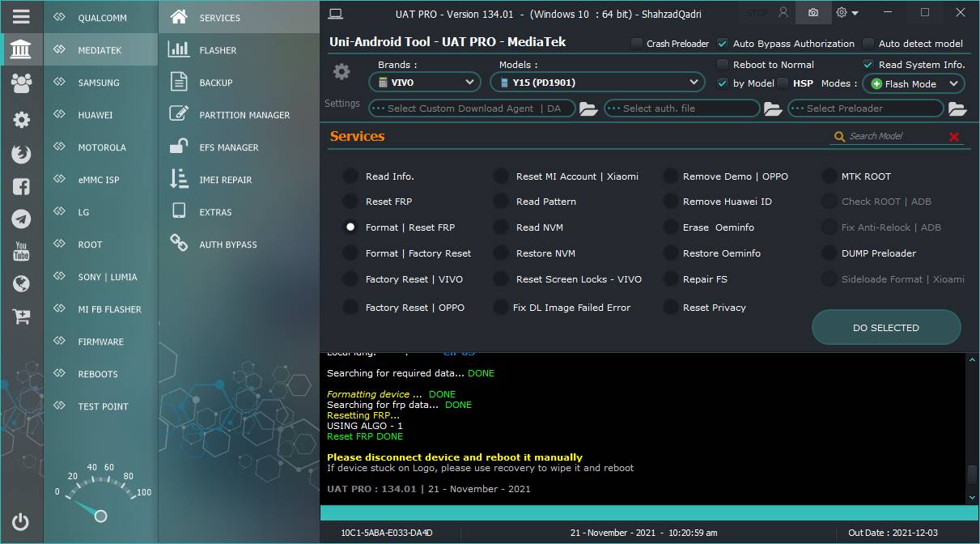Select Reset Screen Locks - VIVO option
The image size is (980, 544).
point(502,279)
